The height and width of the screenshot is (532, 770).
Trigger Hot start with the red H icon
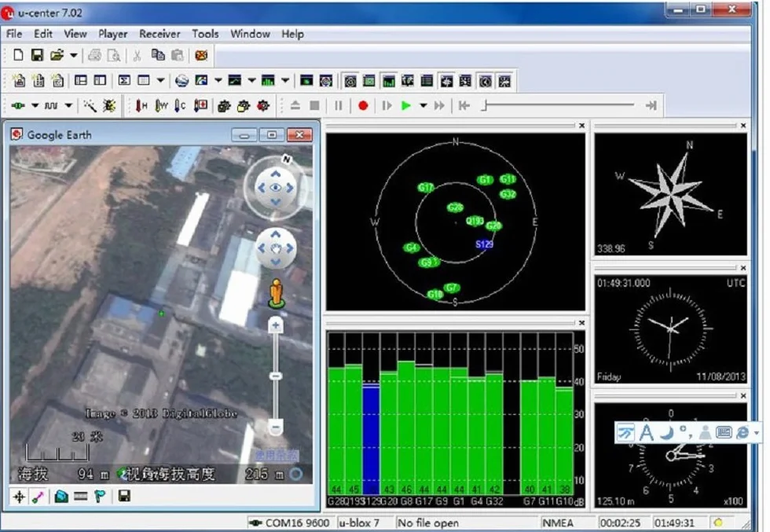tap(141, 105)
